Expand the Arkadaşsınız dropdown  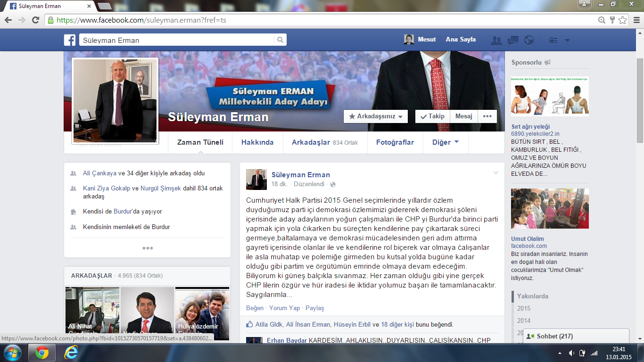point(375,116)
